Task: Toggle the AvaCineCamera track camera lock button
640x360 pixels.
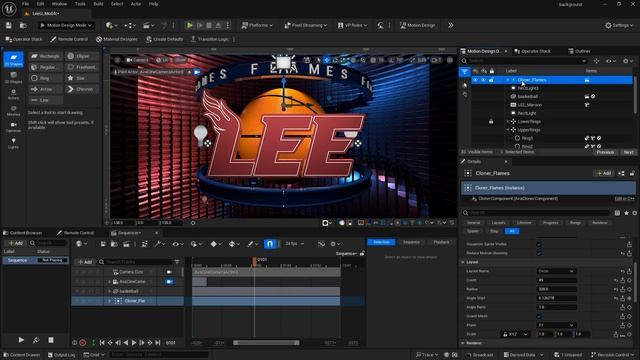Action: 169,282
